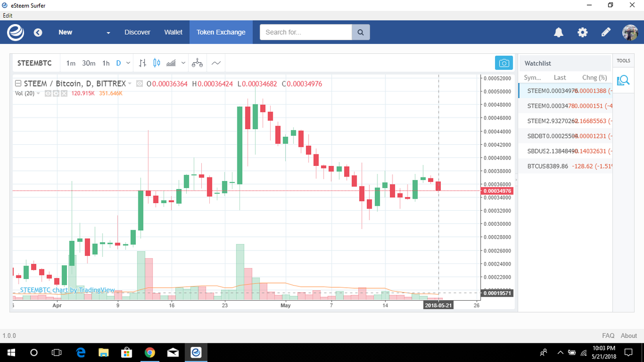Open the Windows Start menu
This screenshot has height=362, width=644.
click(x=11, y=352)
